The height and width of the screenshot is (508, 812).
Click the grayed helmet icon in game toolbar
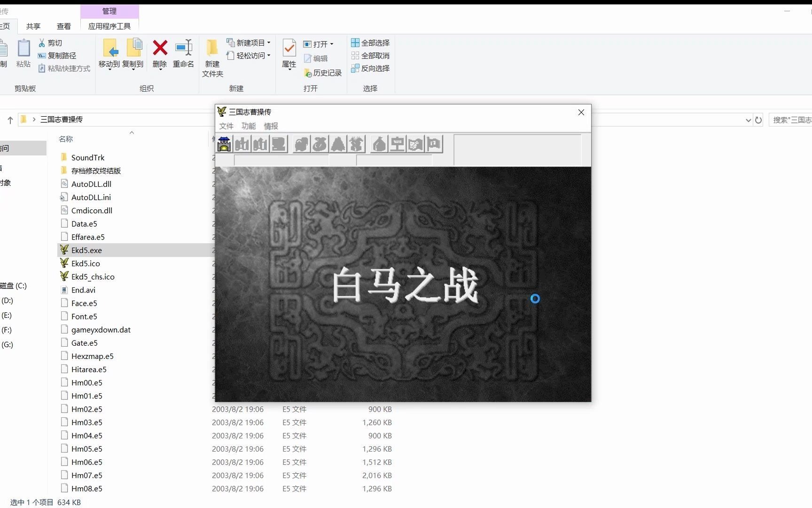[301, 144]
